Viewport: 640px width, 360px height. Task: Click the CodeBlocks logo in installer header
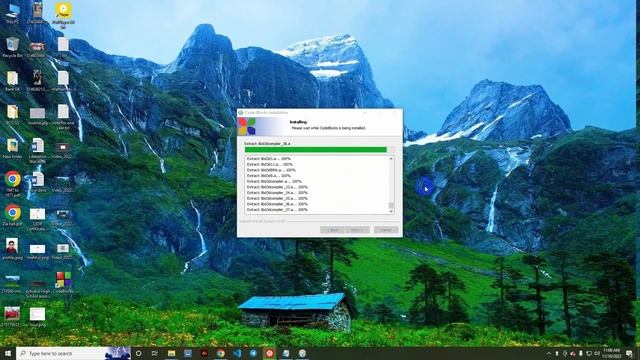[247, 126]
